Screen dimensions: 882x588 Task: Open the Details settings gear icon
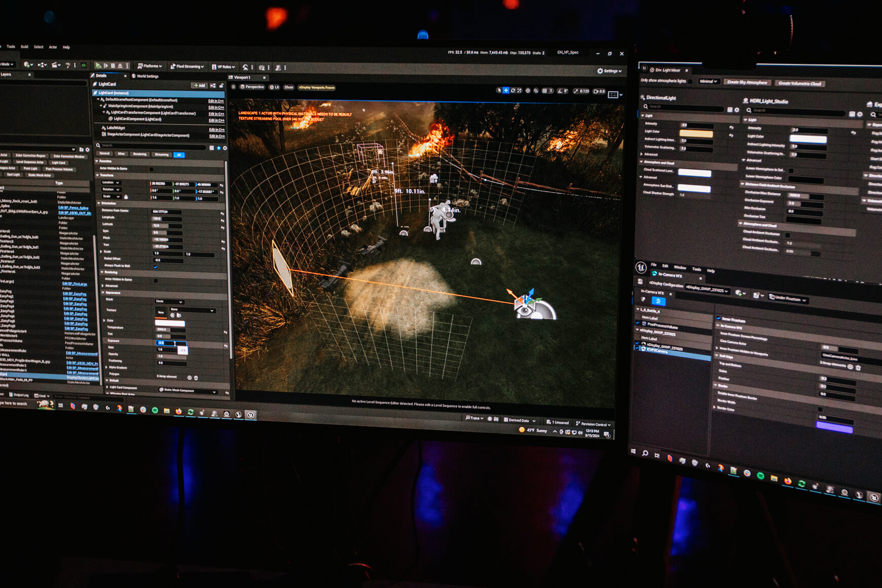225,148
